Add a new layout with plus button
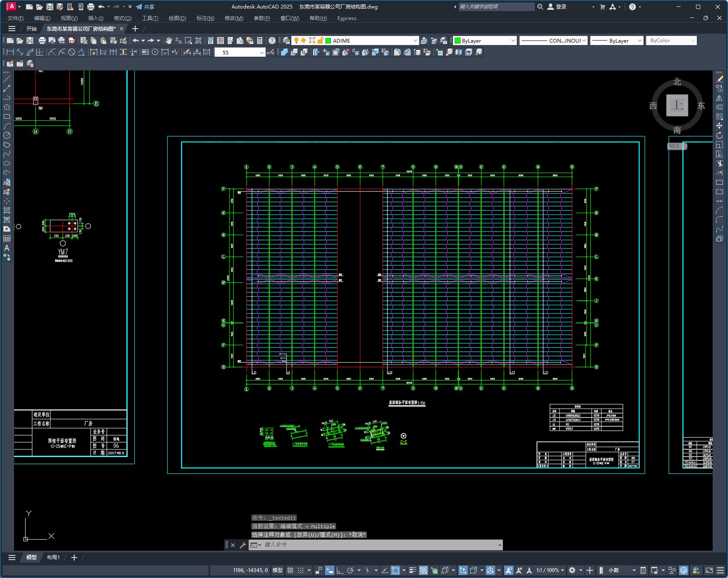 (x=74, y=558)
